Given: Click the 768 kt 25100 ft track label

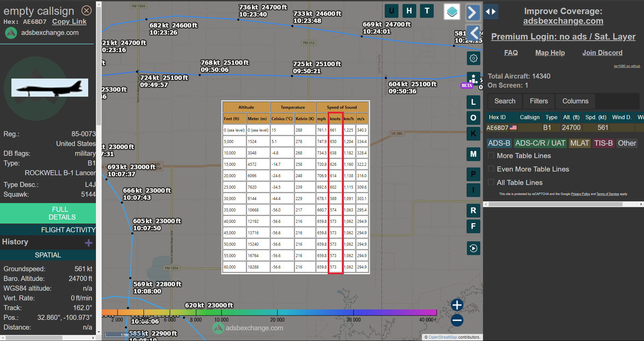Looking at the screenshot, I should 225,66.
